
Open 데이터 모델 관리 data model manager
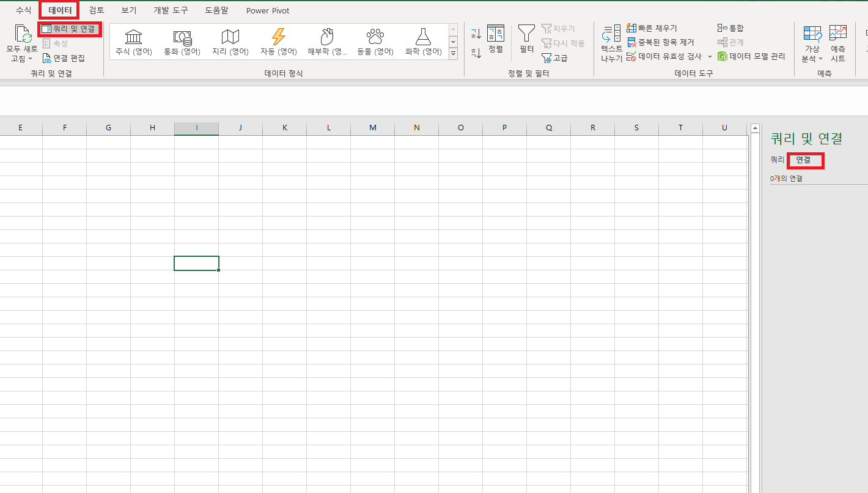click(x=751, y=56)
